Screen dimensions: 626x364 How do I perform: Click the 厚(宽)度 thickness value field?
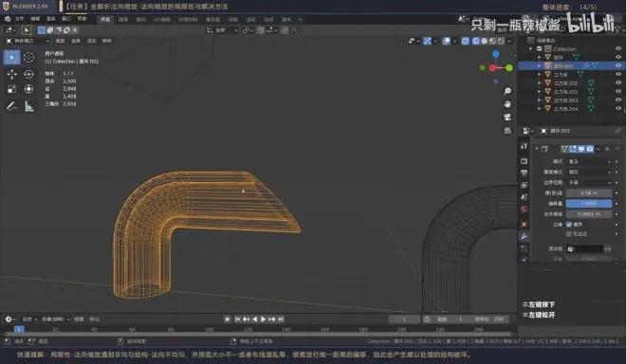point(589,193)
